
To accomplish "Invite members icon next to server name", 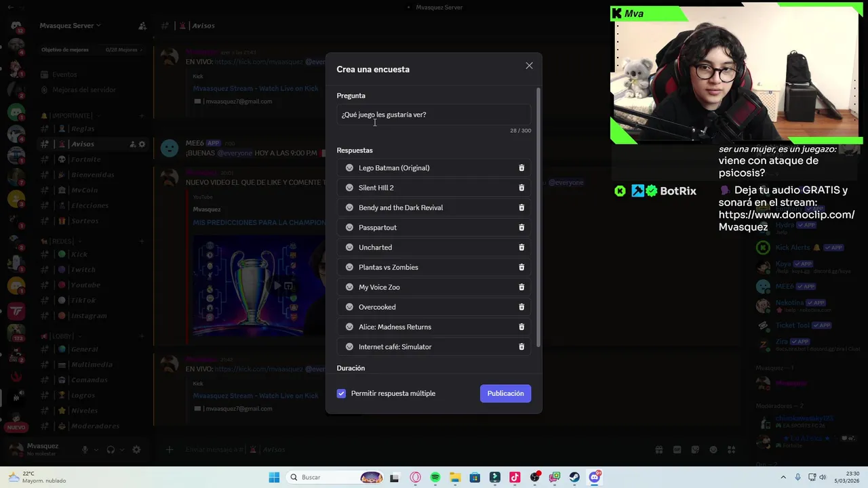I will coord(142,26).
